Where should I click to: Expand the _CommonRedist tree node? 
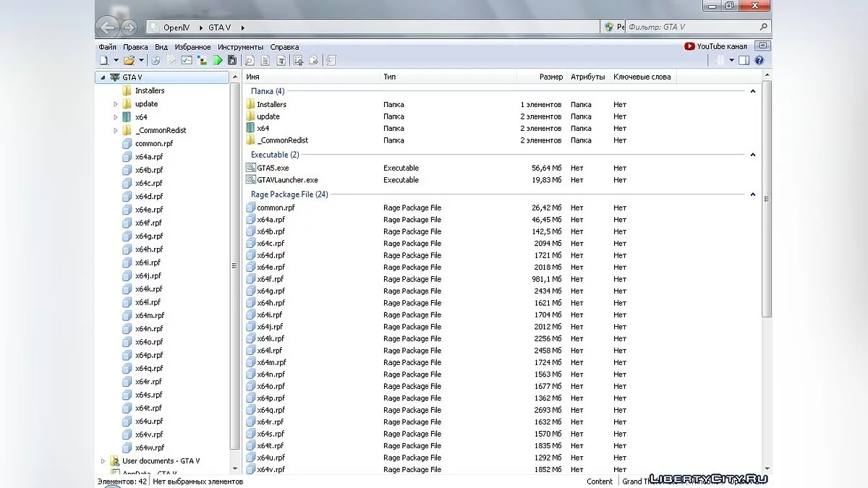[116, 131]
